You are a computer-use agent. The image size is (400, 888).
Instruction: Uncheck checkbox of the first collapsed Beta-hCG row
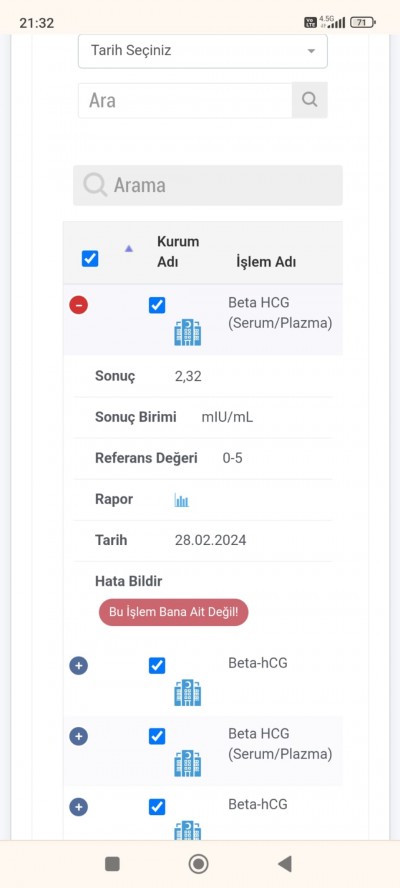157,665
